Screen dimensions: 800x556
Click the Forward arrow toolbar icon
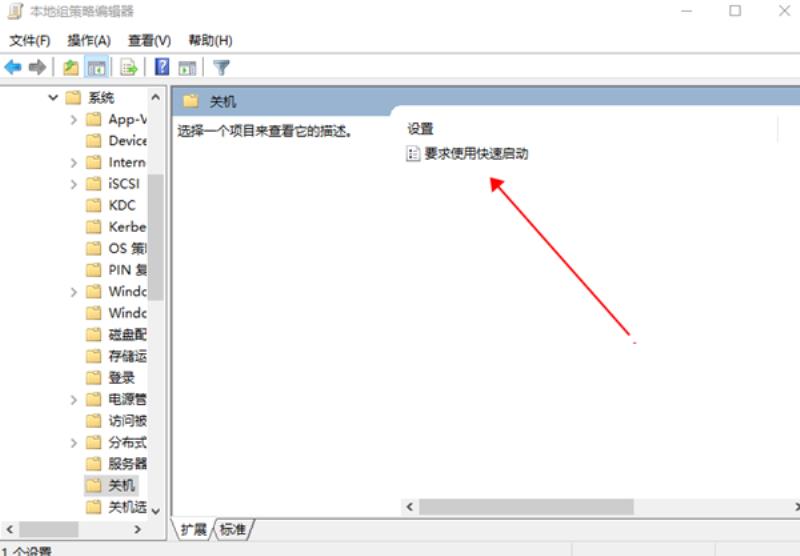[x=37, y=67]
